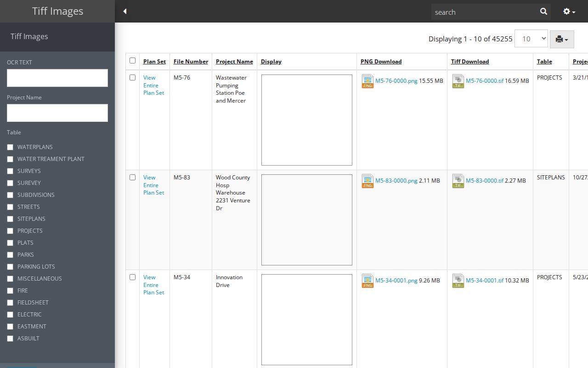The image size is (588, 368).
Task: Enable the PROJECTS filter checkbox
Action: [10, 231]
